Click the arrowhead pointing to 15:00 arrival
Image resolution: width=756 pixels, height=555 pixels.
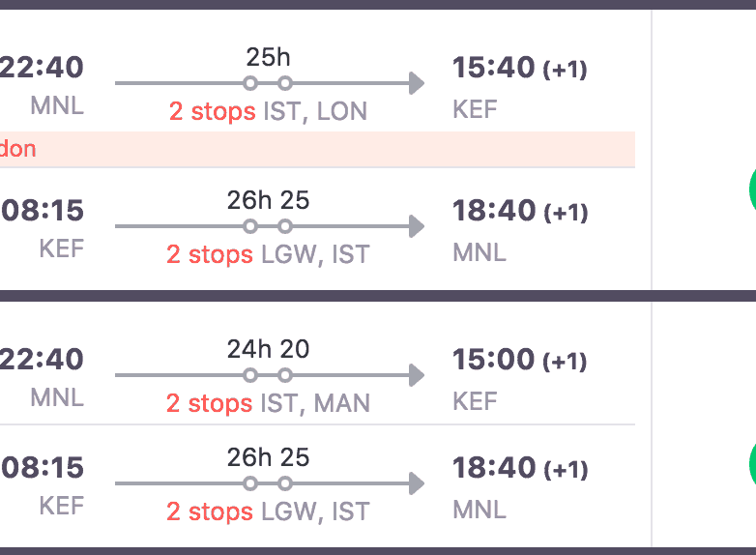(417, 375)
